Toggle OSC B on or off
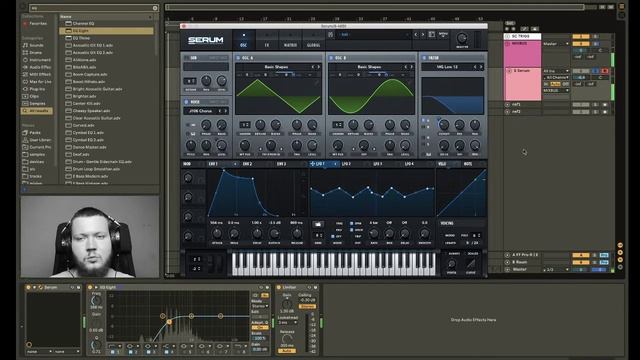The height and width of the screenshot is (360, 640). tap(331, 58)
